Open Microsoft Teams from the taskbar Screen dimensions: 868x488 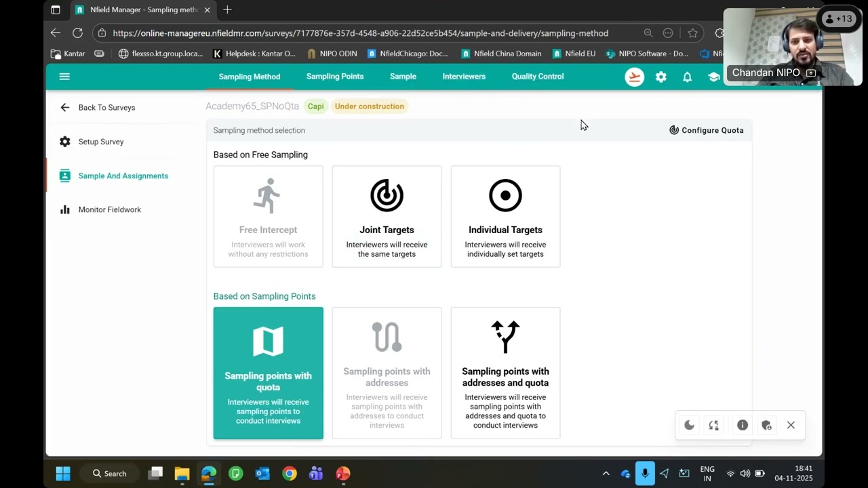coord(316,474)
